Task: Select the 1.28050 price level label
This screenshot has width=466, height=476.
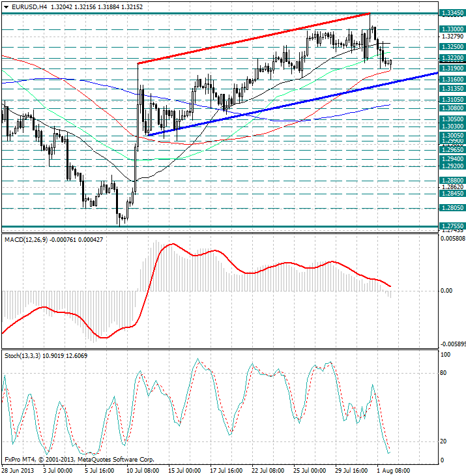Action: 452,208
